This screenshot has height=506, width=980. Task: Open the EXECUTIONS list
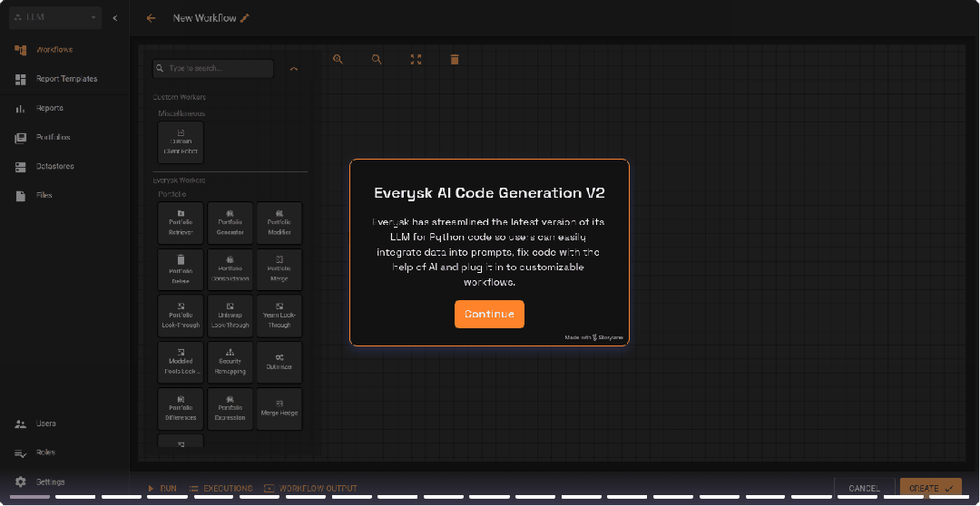coord(220,489)
